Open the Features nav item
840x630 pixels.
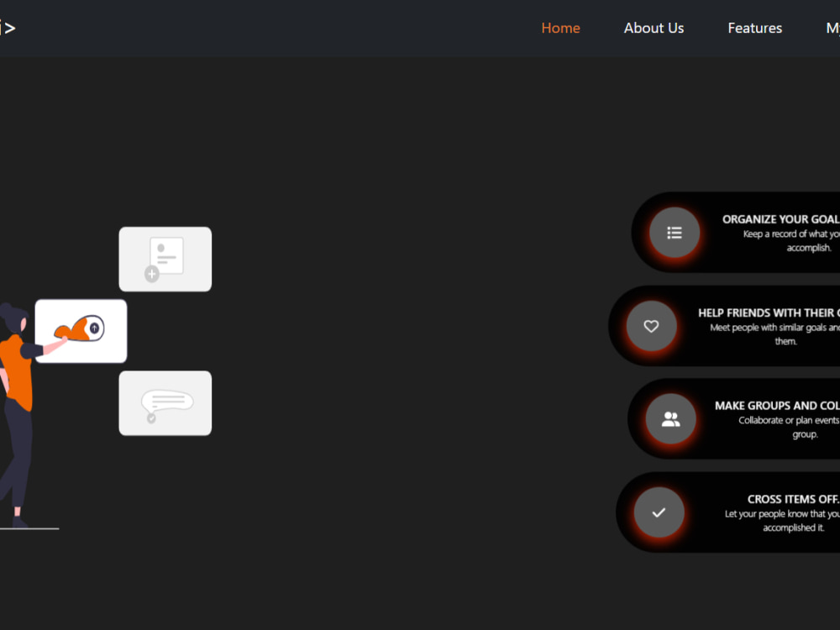[x=755, y=28]
